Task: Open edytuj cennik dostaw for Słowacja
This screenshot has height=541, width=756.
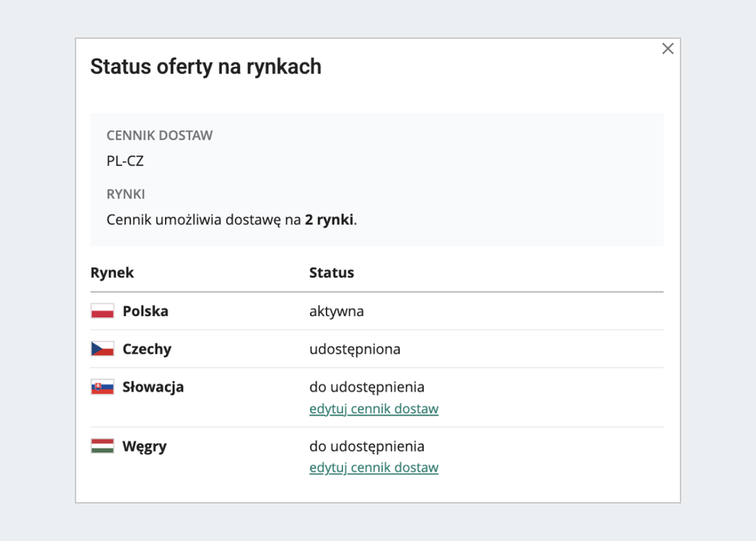Action: tap(373, 409)
